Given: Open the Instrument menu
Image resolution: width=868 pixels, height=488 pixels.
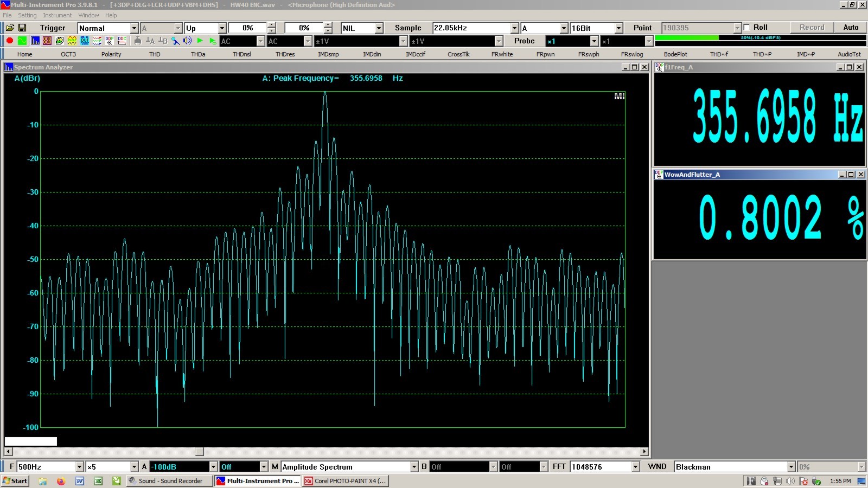Looking at the screenshot, I should (58, 15).
